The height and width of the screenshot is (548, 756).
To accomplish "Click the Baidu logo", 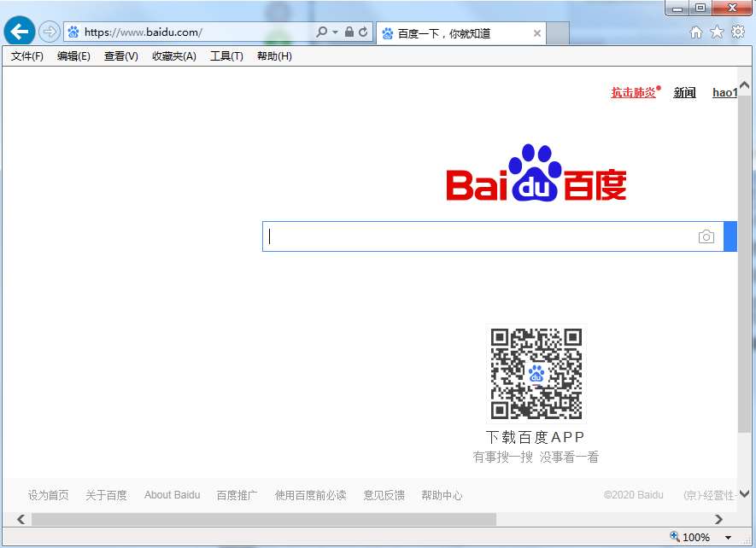I will click(x=536, y=172).
